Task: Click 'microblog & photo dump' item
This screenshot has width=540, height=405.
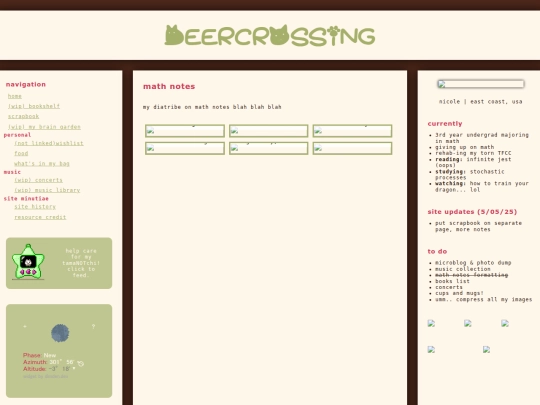Action: click(473, 263)
